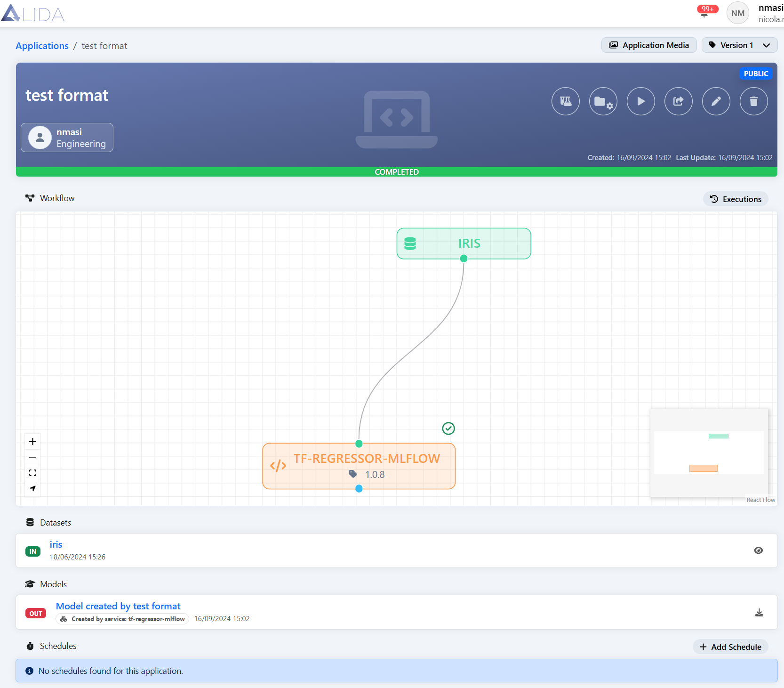The height and width of the screenshot is (688, 784).
Task: Click the PUBLIC visibility badge
Action: [756, 74]
